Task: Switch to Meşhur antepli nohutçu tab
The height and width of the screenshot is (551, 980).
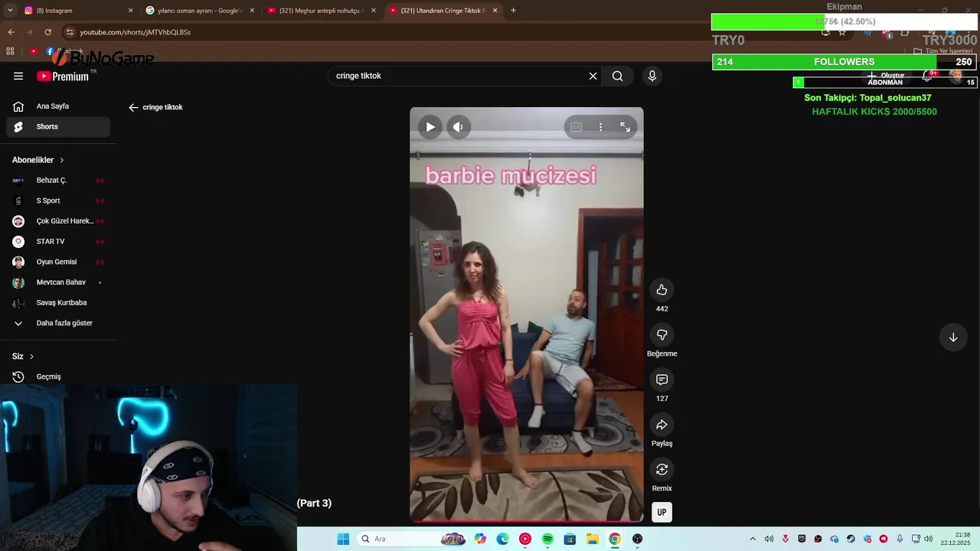Action: (320, 11)
